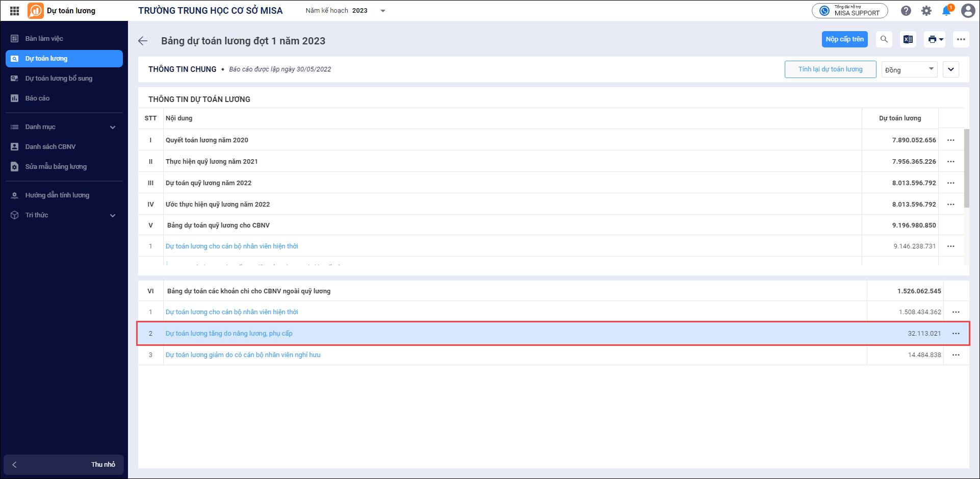Select Ước thực hiện quỹ lương năm 2022 text
This screenshot has width=980, height=479.
click(218, 205)
